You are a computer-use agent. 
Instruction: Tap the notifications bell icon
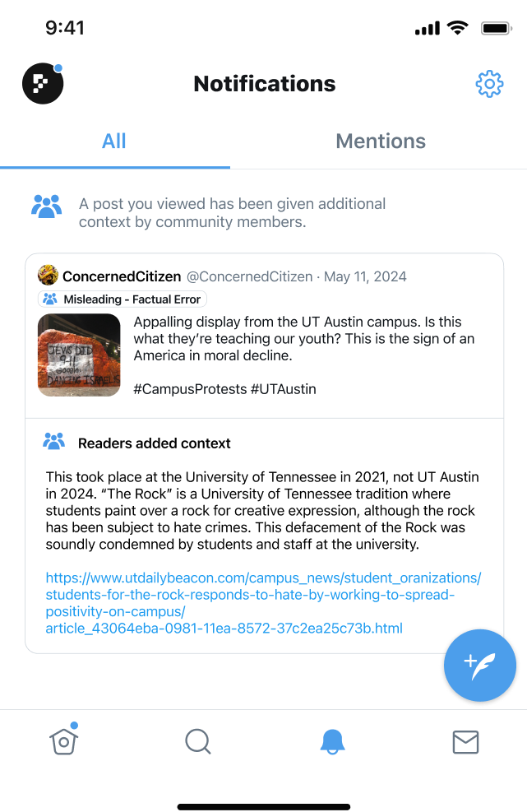point(332,740)
